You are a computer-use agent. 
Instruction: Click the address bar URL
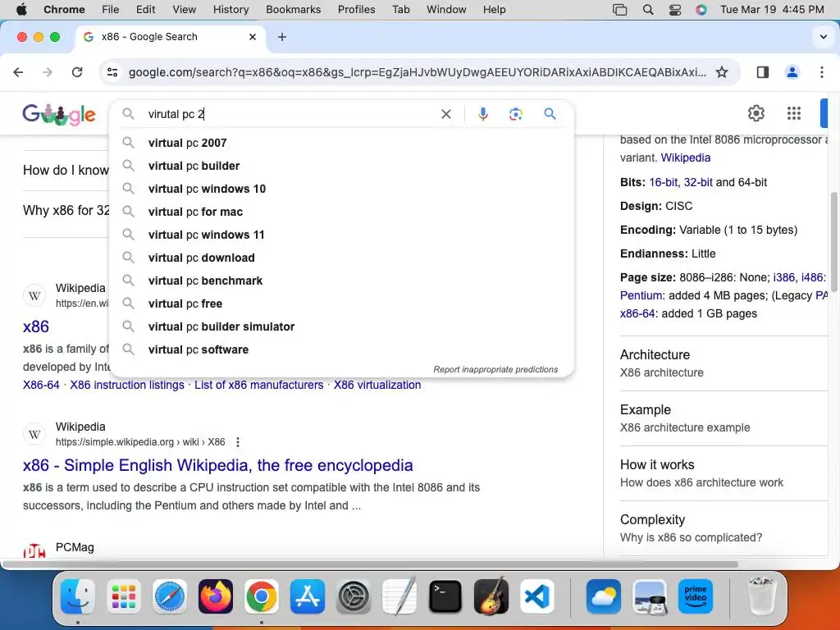[418, 72]
